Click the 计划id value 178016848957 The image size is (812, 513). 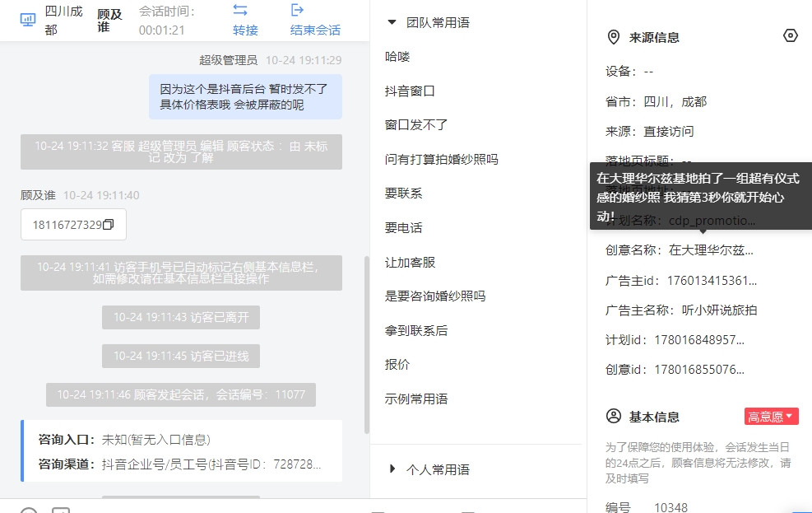(699, 340)
